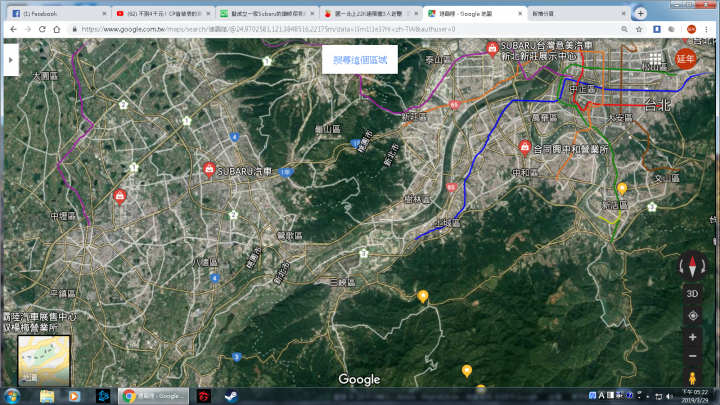
Task: Go back to the previous page
Action: pyautogui.click(x=13, y=29)
